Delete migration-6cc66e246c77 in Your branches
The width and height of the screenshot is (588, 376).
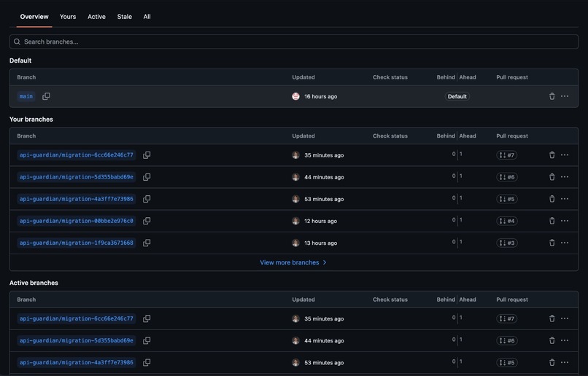click(x=552, y=155)
